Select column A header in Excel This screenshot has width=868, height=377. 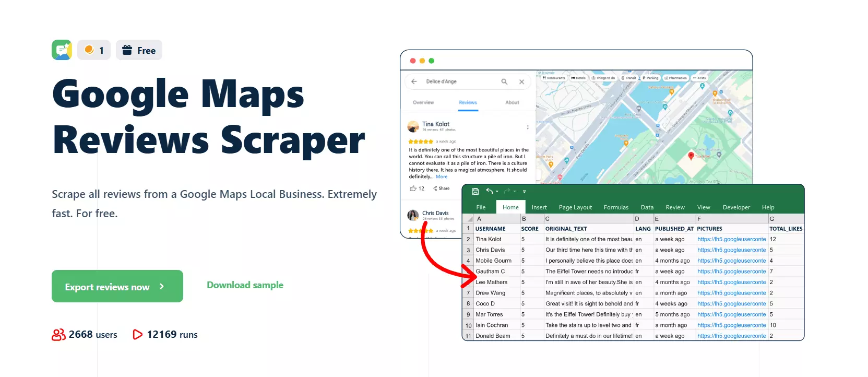[497, 219]
